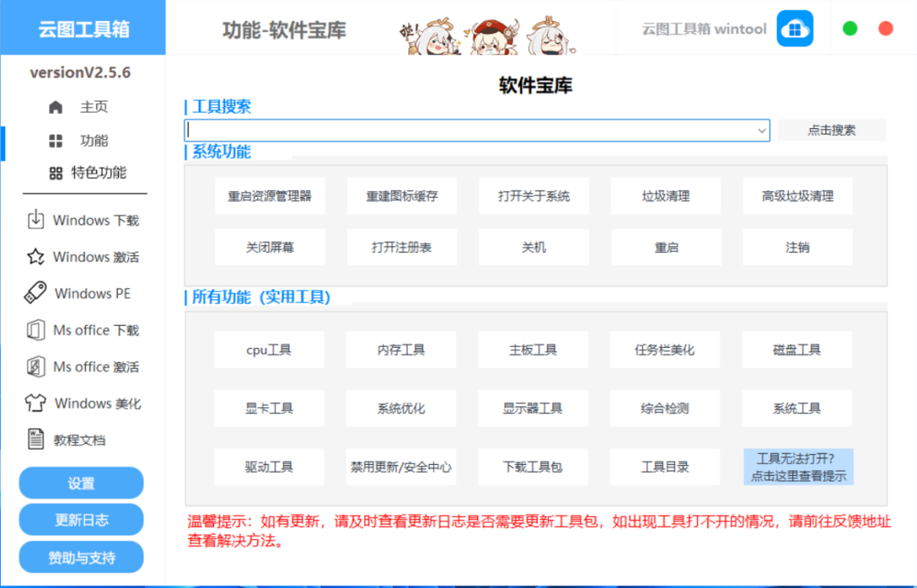Image resolution: width=917 pixels, height=588 pixels.
Task: Open 内存工具 button
Action: tap(401, 350)
